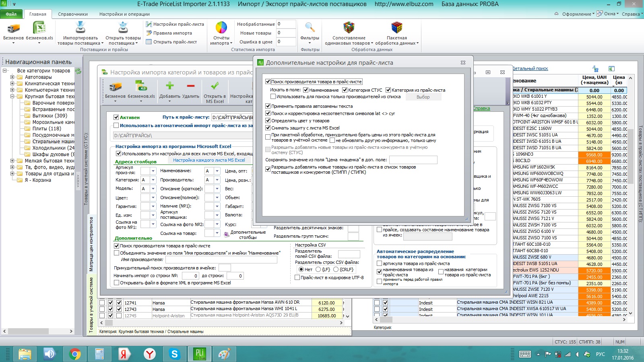This screenshot has width=644, height=362.
Task: Expand Автотовары category in tree
Action: coord(12,77)
